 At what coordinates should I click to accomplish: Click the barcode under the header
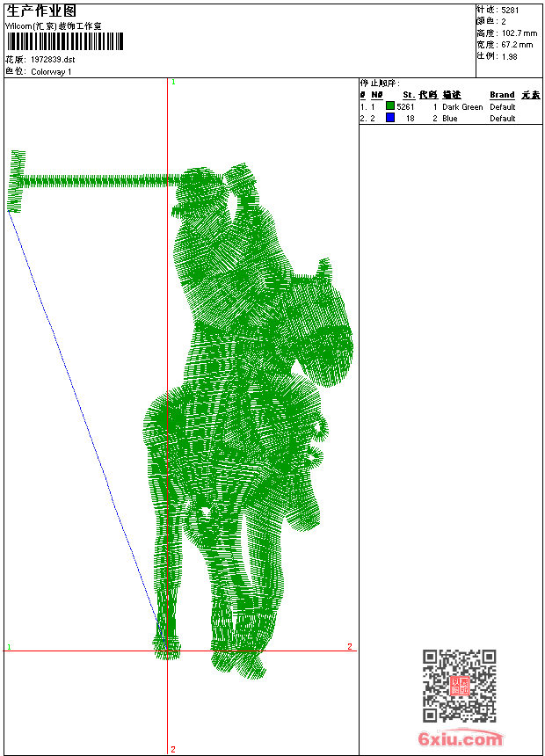tap(65, 41)
